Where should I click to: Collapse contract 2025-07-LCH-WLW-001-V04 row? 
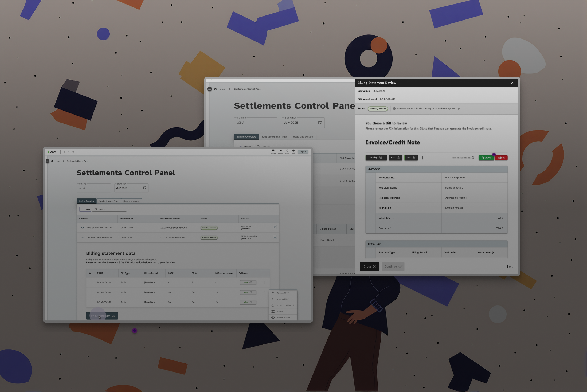(x=83, y=237)
